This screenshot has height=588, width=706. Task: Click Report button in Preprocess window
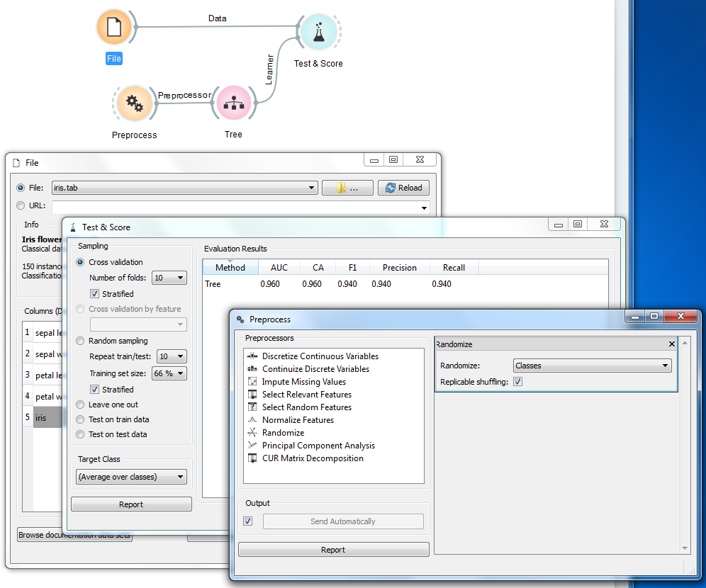pyautogui.click(x=333, y=550)
